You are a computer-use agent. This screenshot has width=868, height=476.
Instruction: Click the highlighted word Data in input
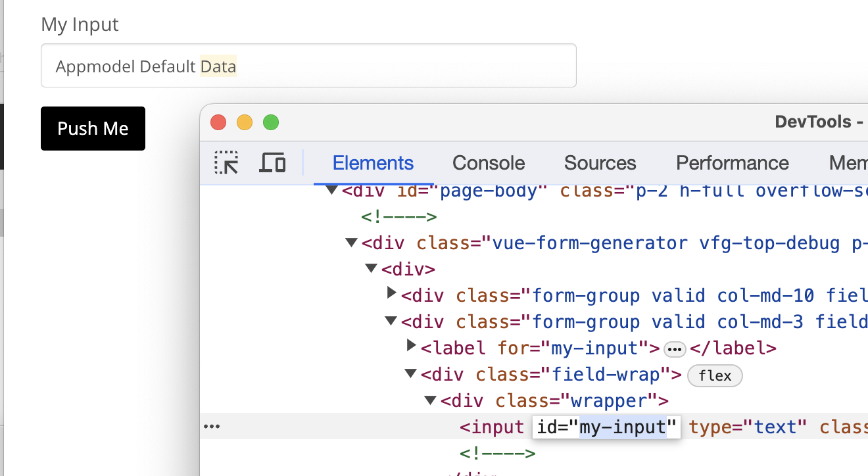tap(218, 66)
